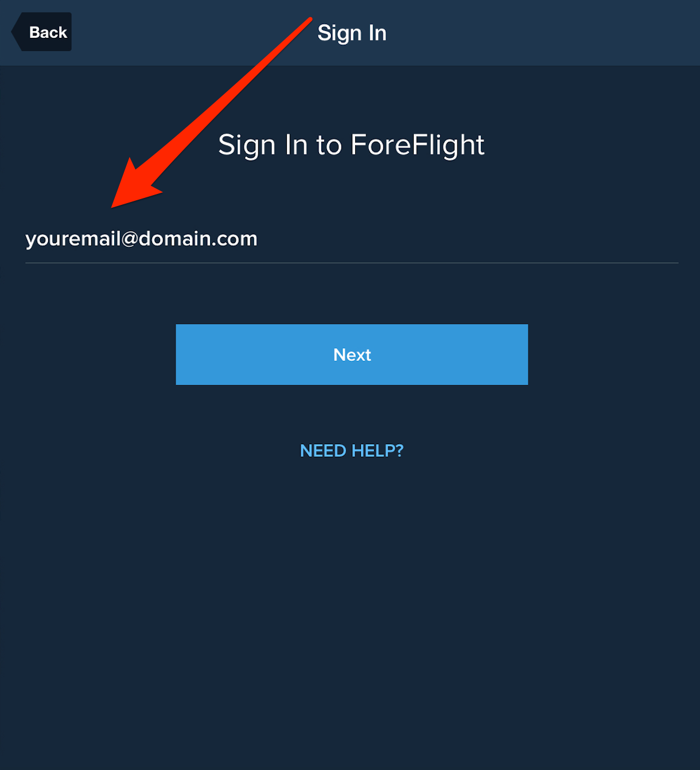Click the Sign In to ForeFlight heading

coord(351,145)
